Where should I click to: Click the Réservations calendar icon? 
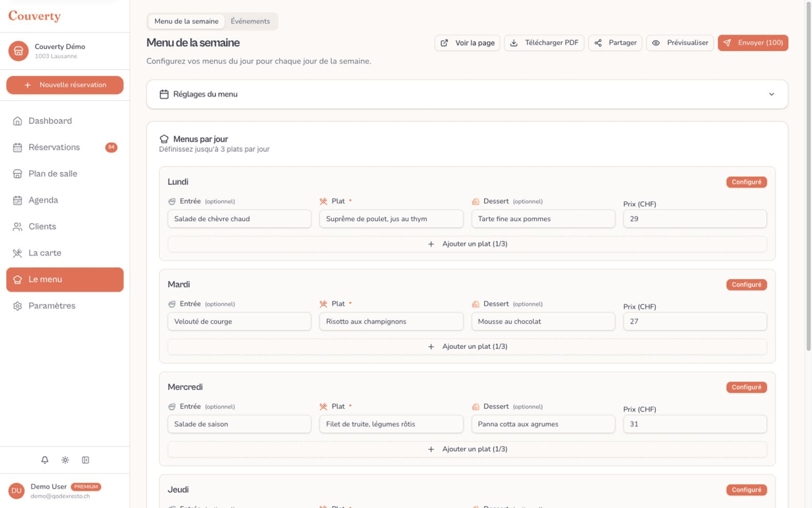tap(17, 147)
